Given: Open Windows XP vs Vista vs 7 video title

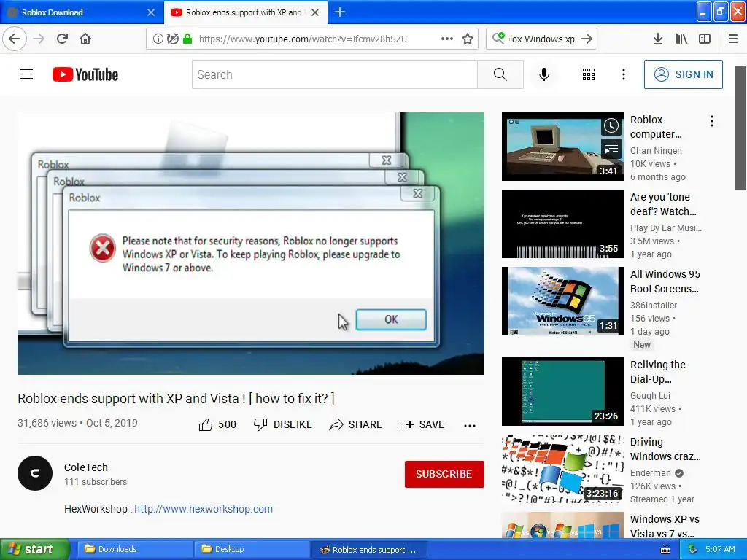Looking at the screenshot, I should pyautogui.click(x=665, y=526).
